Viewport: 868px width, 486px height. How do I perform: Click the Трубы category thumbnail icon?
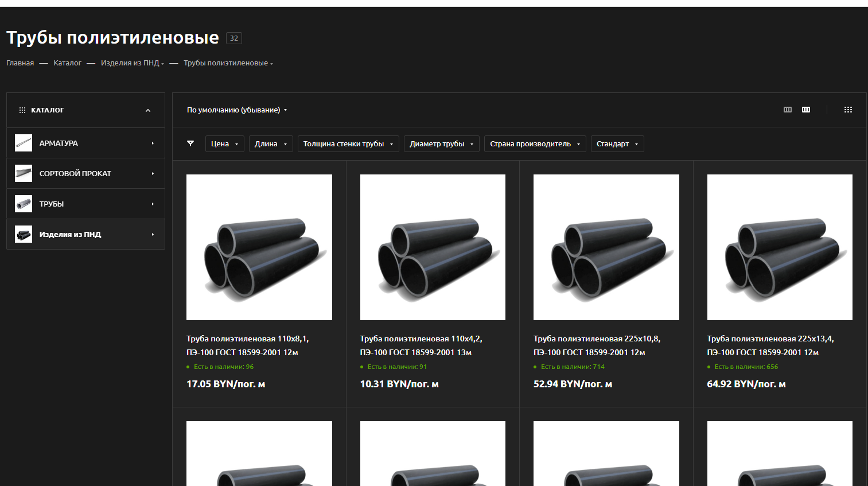click(24, 204)
